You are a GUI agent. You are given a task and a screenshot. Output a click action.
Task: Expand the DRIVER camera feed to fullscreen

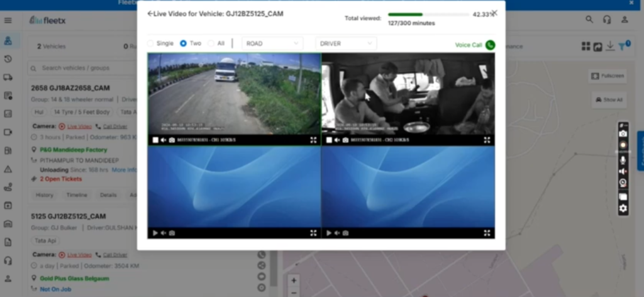[487, 140]
